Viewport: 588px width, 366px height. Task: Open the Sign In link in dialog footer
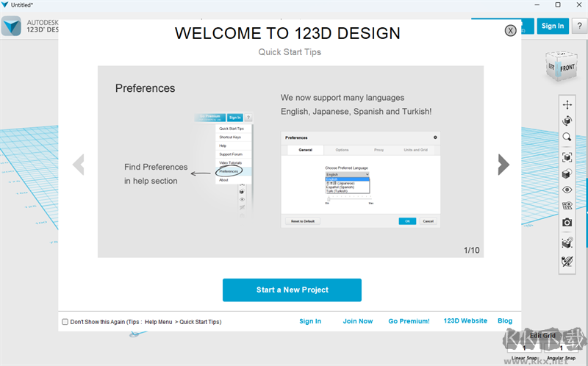point(310,321)
